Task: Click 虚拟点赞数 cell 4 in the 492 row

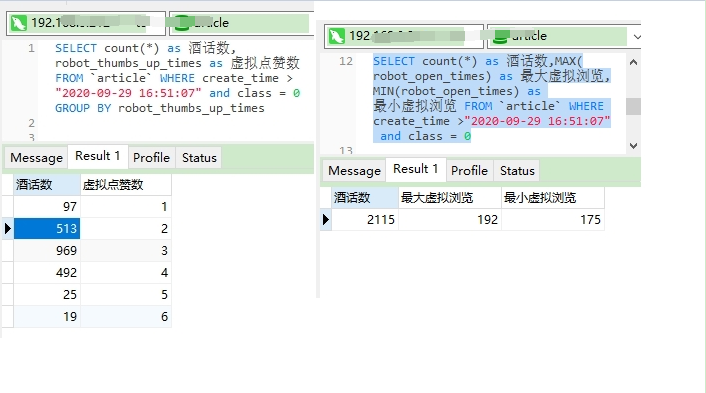Action: click(126, 273)
